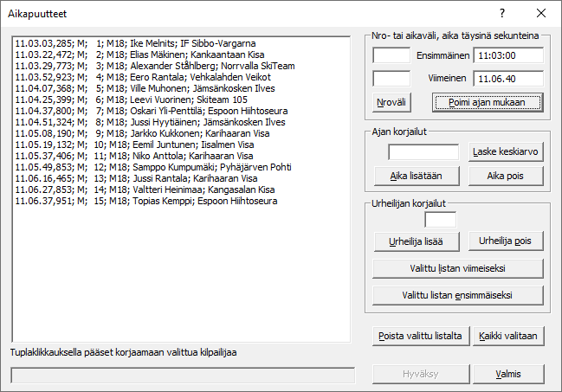Click the Laske keskiarvo button
Viewport: 562px width, 392px height.
pyautogui.click(x=506, y=152)
